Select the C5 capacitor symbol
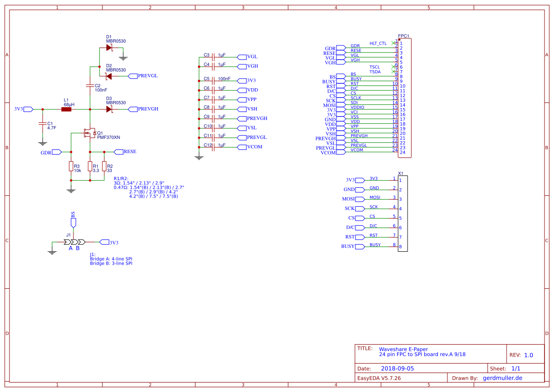This screenshot has width=554, height=392. point(213,81)
